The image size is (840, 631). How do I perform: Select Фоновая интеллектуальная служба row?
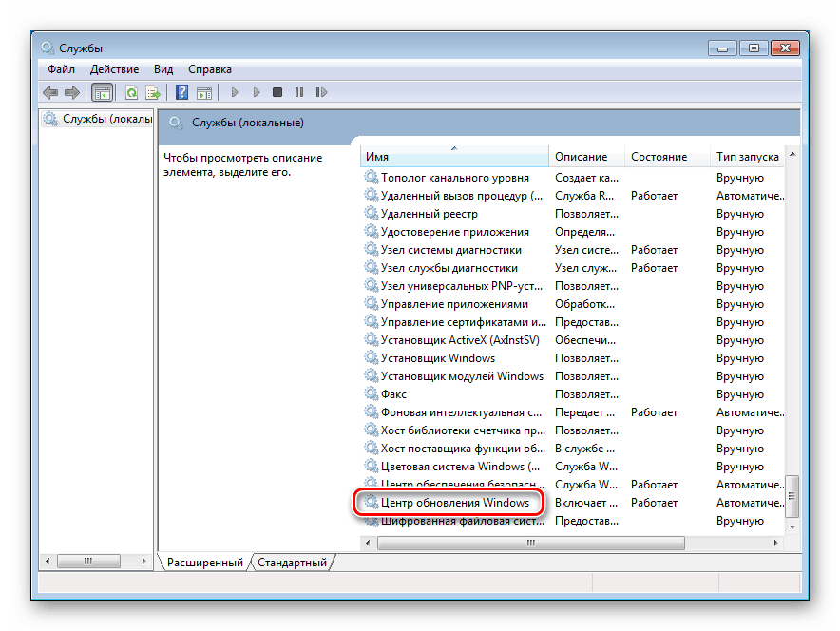[x=573, y=412]
